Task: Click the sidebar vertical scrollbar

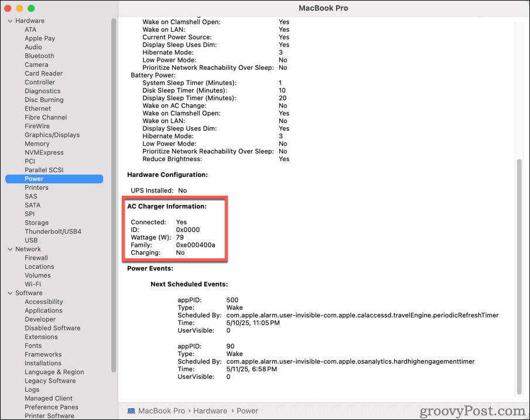Action: 114,195
